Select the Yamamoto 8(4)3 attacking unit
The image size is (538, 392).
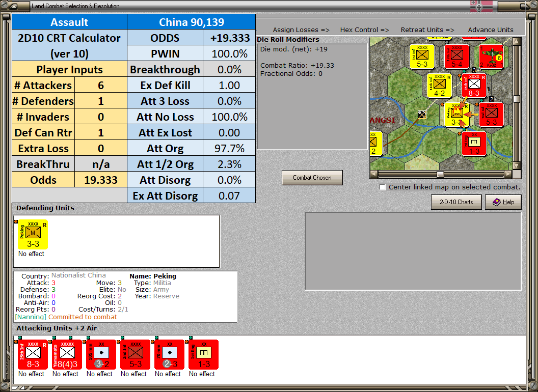pos(67,355)
